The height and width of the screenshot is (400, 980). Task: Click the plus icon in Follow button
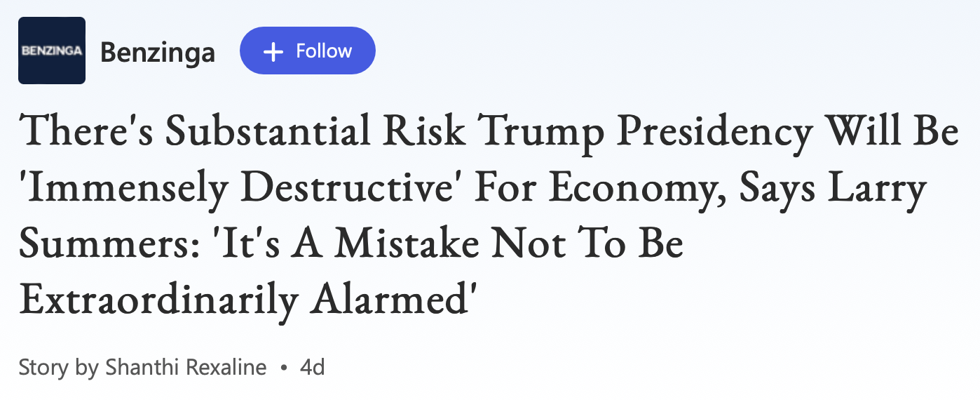pos(273,51)
